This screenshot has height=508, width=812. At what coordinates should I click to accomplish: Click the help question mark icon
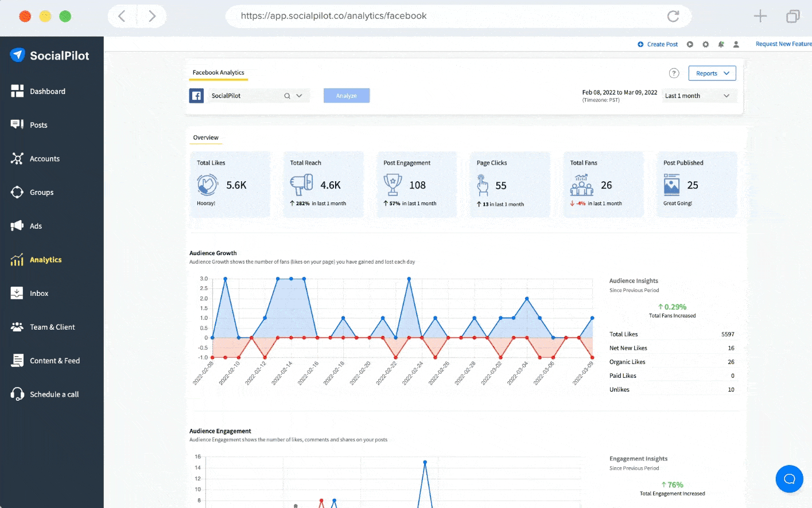pyautogui.click(x=674, y=73)
